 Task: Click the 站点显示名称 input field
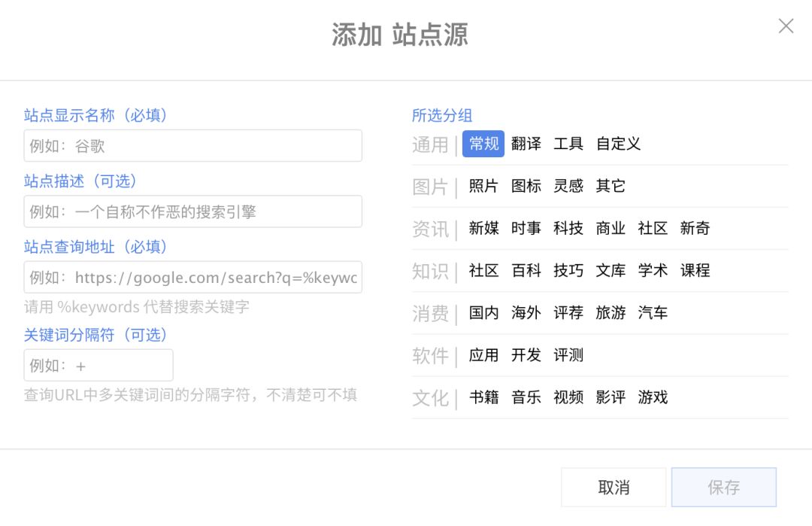tap(192, 146)
